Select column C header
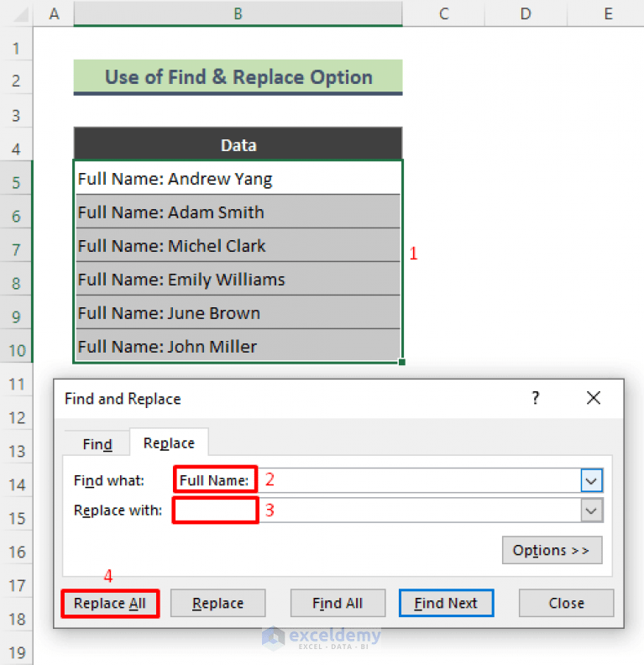This screenshot has height=665, width=644. click(443, 13)
